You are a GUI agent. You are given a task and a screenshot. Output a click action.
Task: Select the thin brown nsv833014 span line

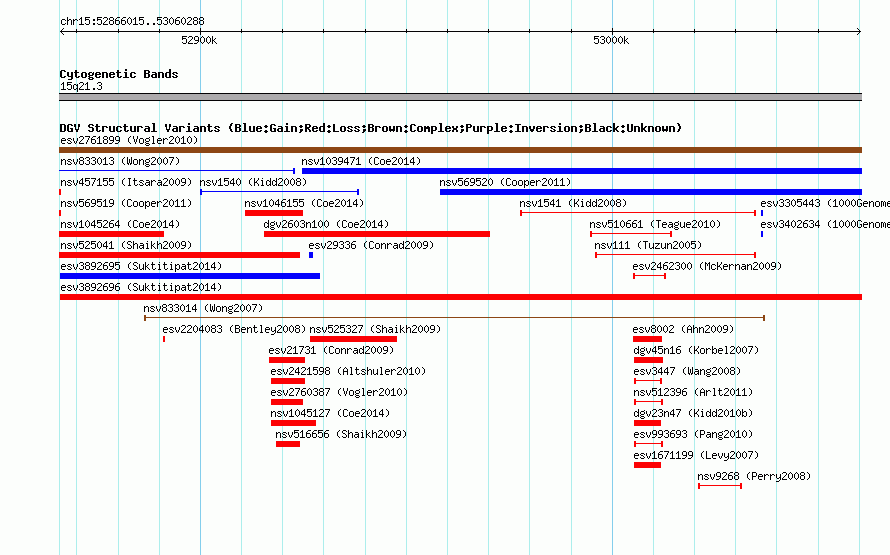pos(455,318)
